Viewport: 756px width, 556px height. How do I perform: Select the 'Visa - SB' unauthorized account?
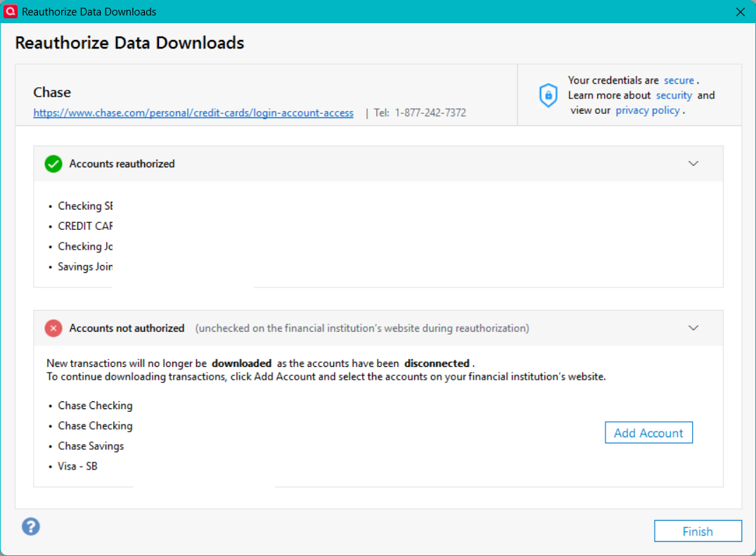click(77, 467)
